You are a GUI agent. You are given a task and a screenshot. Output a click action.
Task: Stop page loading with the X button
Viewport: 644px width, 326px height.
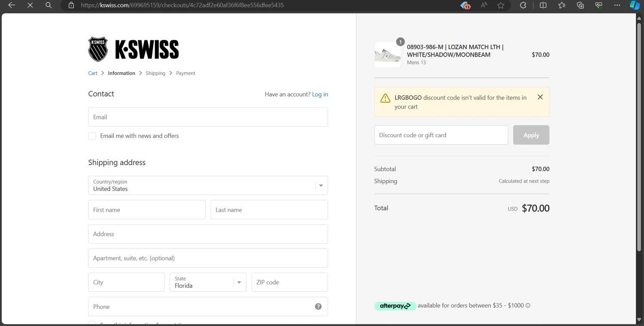[x=30, y=5]
